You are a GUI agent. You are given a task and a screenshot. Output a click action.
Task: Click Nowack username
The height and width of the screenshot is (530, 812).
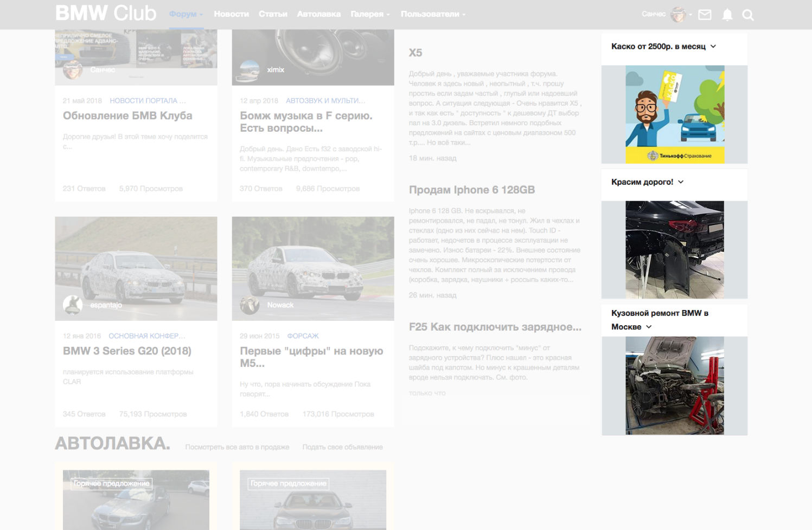point(280,305)
